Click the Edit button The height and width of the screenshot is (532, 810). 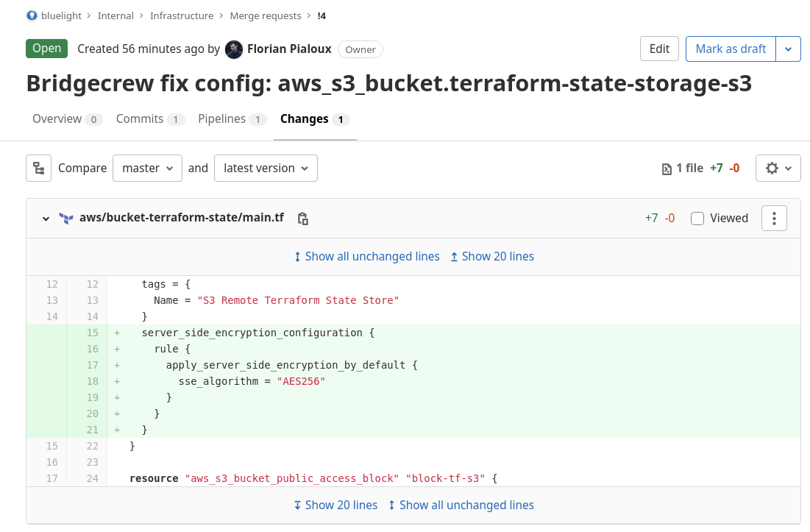659,49
